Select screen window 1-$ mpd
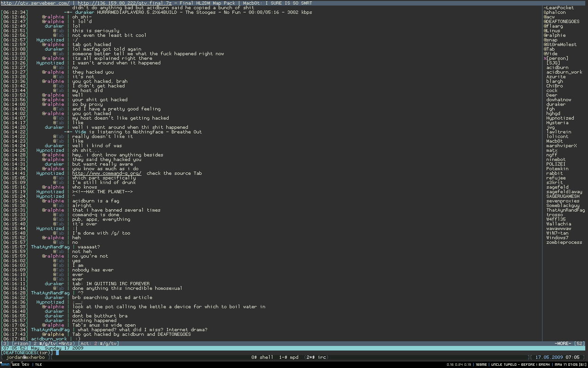Image resolution: width=588 pixels, height=368 pixels. 288,357
